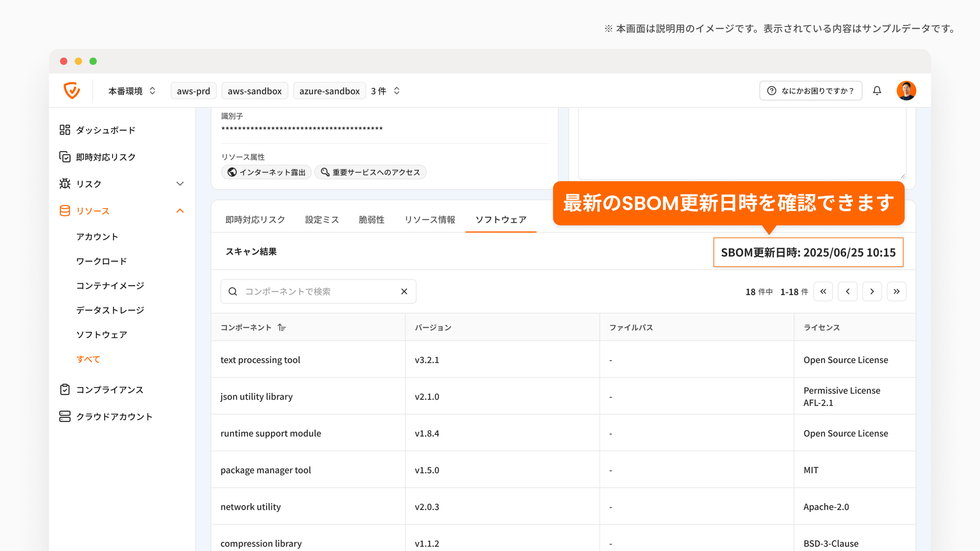Viewport: 980px width, 551px height.
Task: Go to the next results page
Action: [x=872, y=292]
